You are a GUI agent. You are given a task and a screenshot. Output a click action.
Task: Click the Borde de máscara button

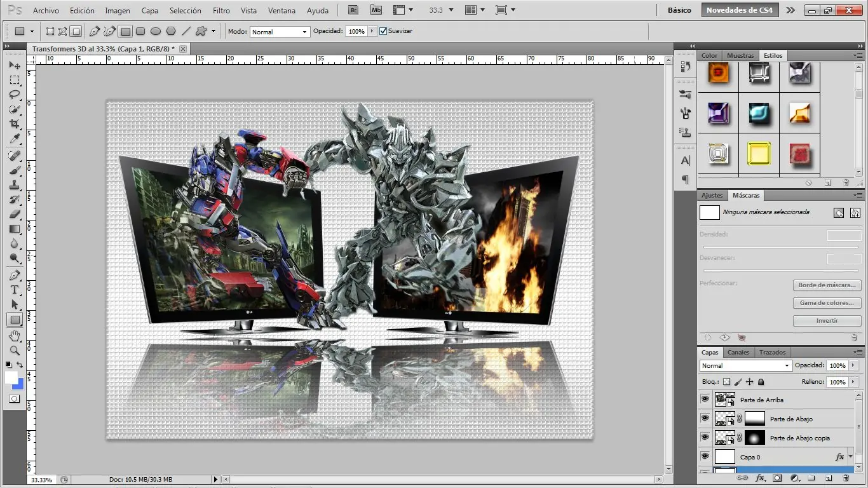(827, 285)
